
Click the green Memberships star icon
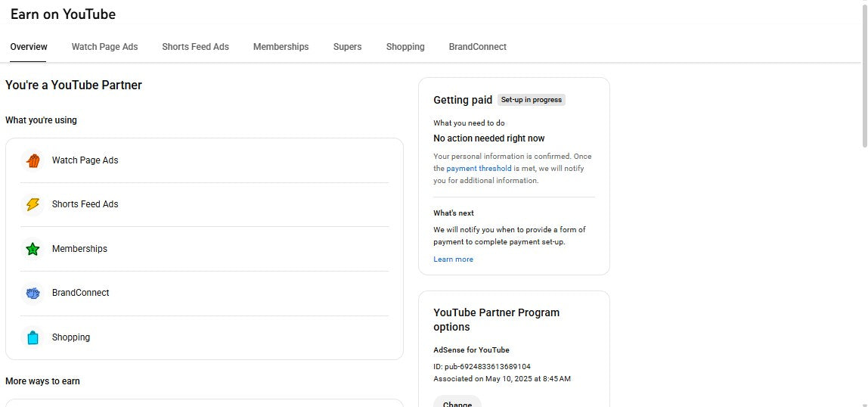coord(33,249)
